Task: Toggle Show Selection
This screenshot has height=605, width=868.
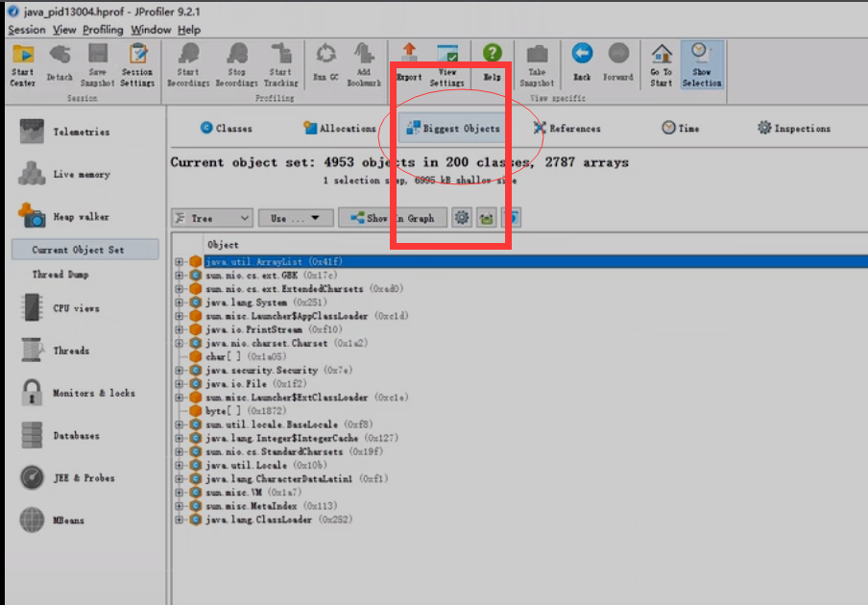Action: pos(701,65)
